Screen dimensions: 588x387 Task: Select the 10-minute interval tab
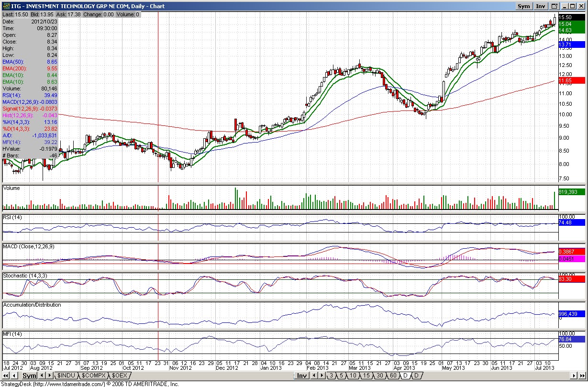353,376
